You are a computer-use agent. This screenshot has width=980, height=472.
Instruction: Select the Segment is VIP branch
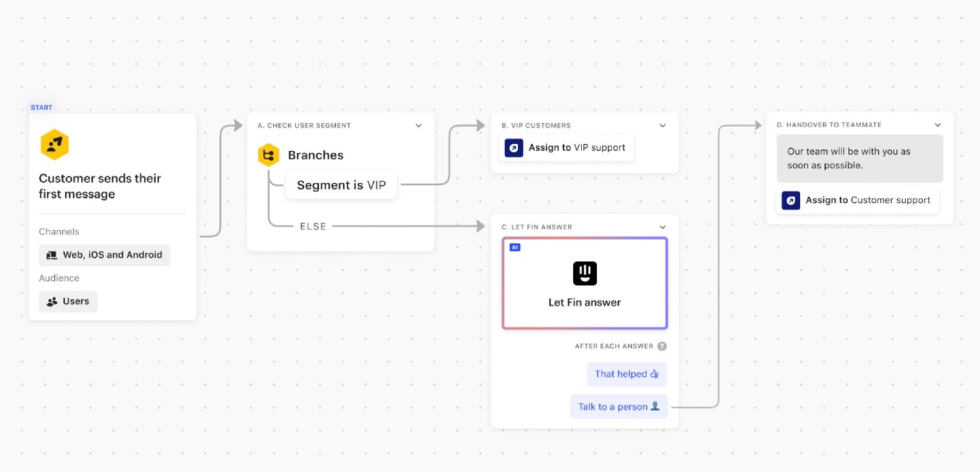coord(341,185)
